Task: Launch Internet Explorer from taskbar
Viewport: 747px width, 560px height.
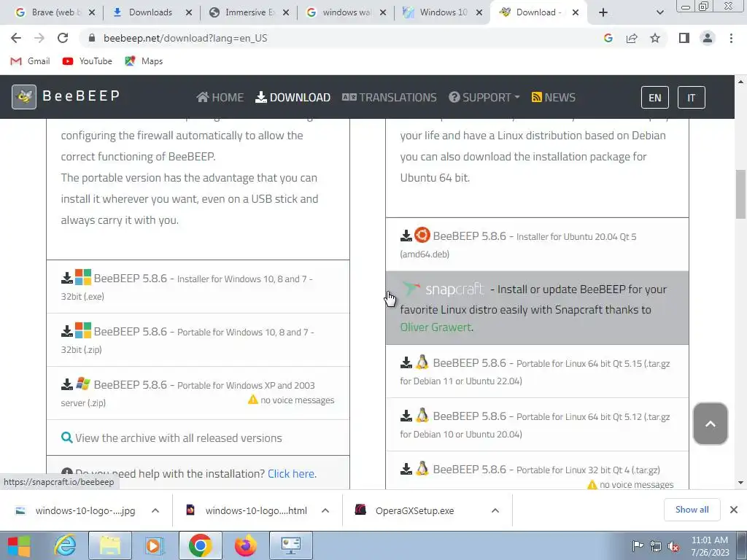Action: (x=65, y=545)
